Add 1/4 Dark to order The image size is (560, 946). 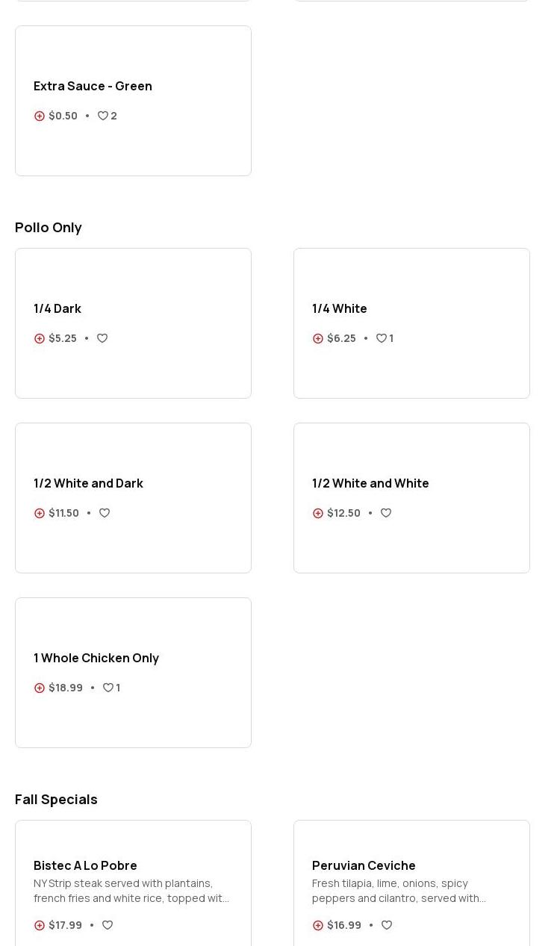(40, 338)
